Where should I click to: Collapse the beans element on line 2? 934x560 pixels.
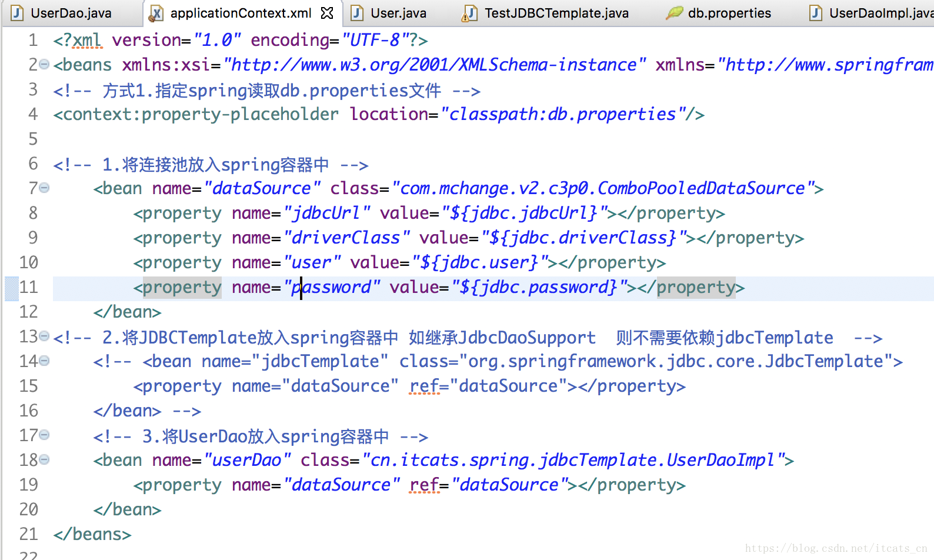(44, 65)
